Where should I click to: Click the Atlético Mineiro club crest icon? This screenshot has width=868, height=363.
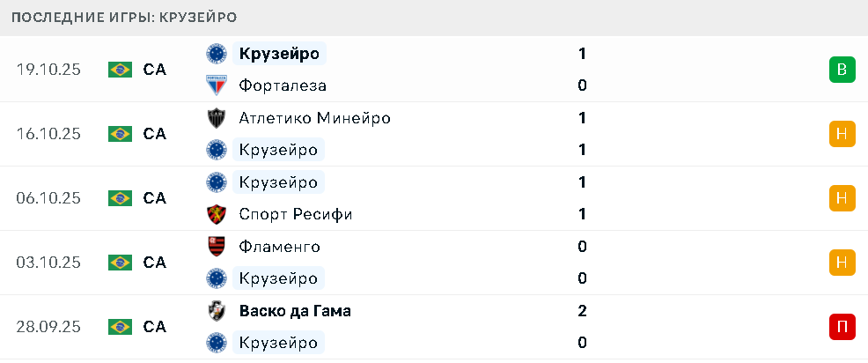(216, 118)
